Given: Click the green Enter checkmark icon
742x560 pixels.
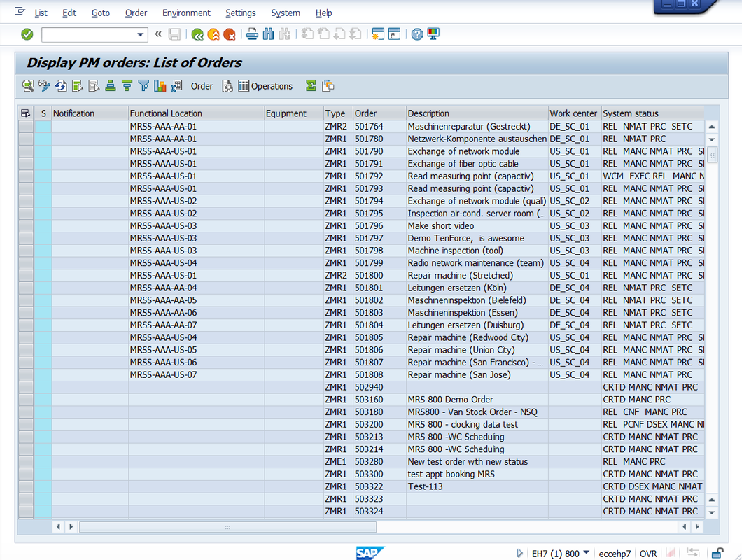Looking at the screenshot, I should click(27, 34).
